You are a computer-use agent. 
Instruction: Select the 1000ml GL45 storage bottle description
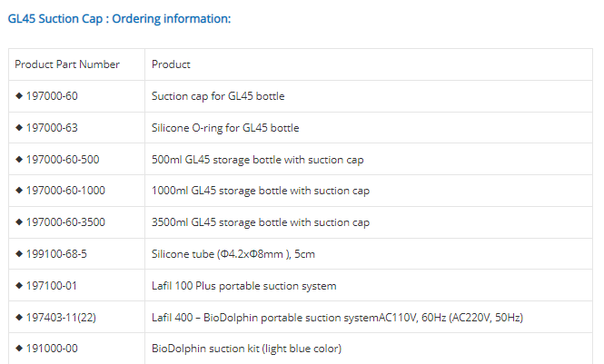point(260,191)
